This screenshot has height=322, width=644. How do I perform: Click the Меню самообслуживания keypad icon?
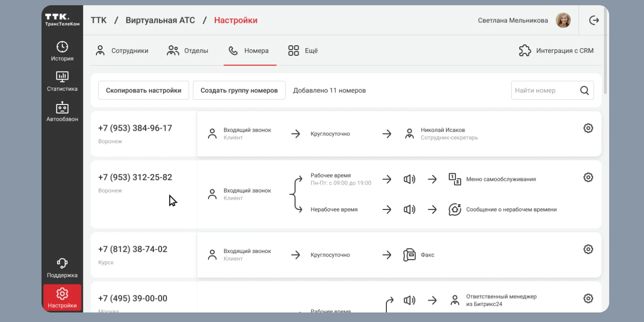coord(455,179)
